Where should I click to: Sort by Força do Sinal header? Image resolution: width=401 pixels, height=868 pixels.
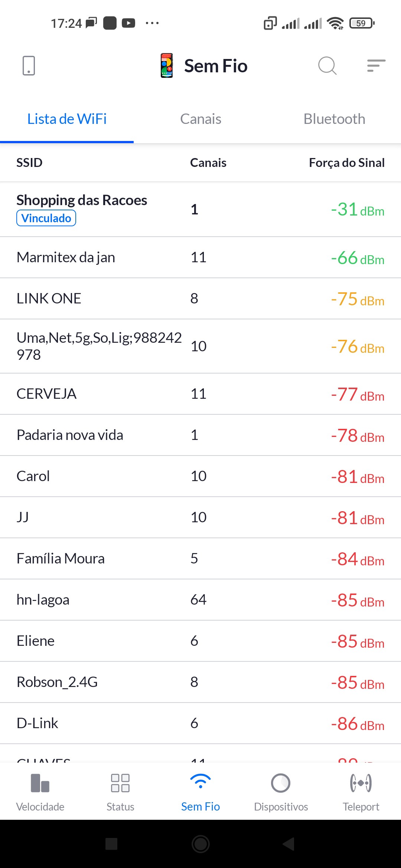tap(346, 162)
